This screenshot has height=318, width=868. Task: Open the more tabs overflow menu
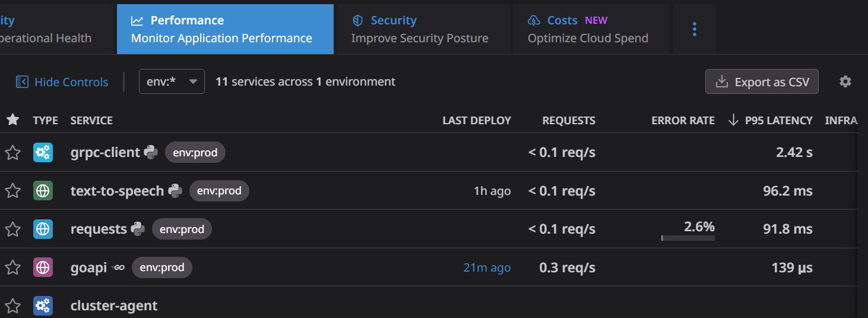click(x=695, y=29)
